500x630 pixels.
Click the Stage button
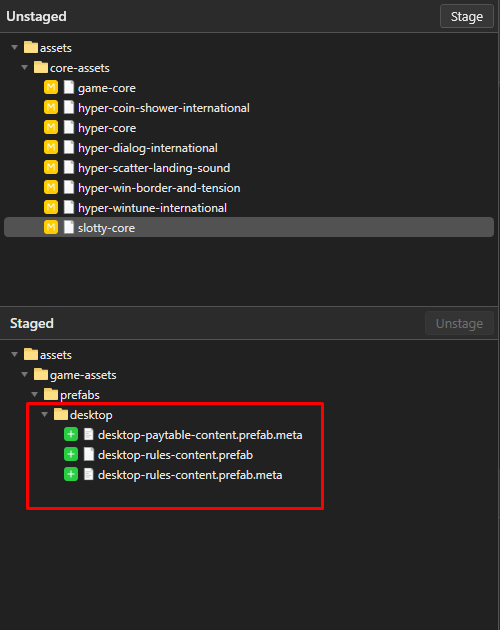coord(467,16)
